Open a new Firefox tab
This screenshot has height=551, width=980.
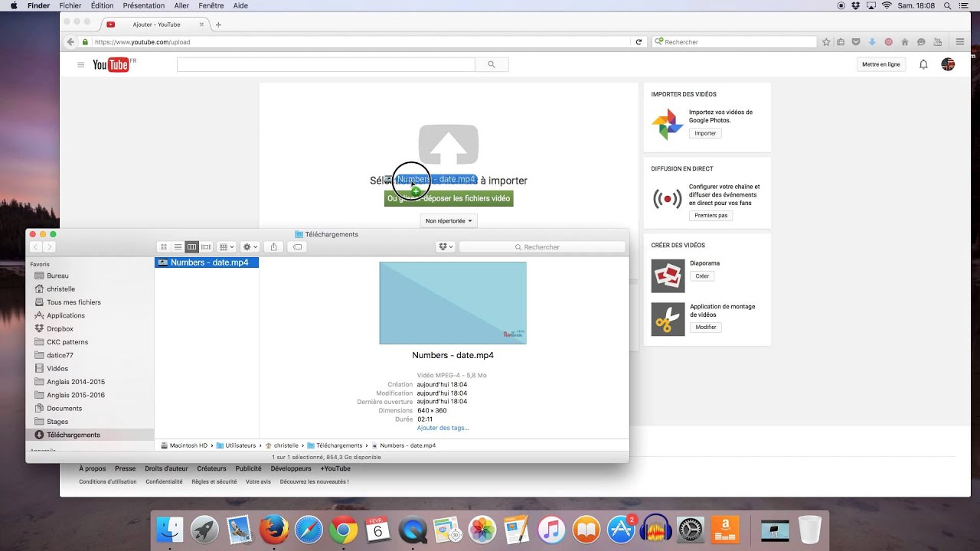[x=218, y=24]
